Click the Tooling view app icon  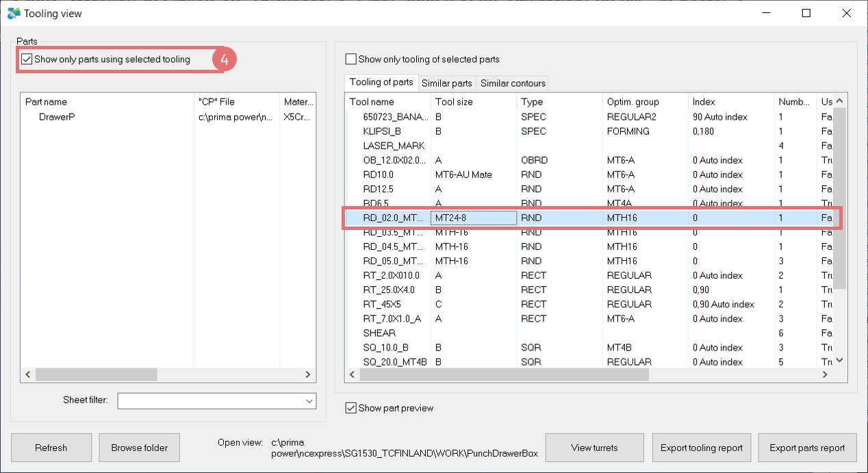point(14,13)
